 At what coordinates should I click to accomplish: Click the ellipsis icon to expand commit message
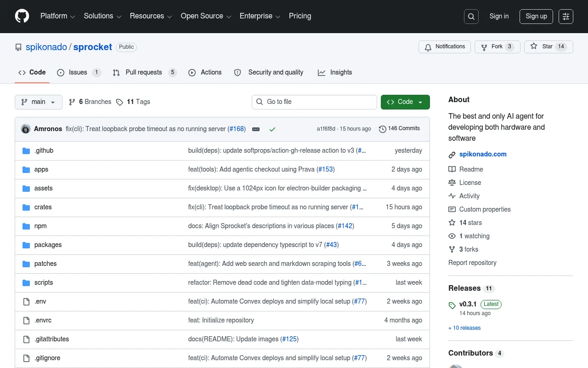[x=256, y=129]
